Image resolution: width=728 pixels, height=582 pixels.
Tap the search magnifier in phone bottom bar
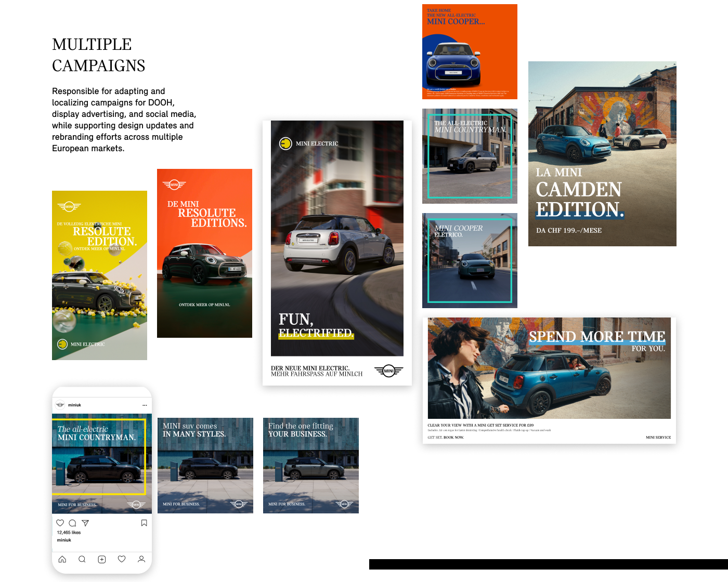(x=82, y=559)
